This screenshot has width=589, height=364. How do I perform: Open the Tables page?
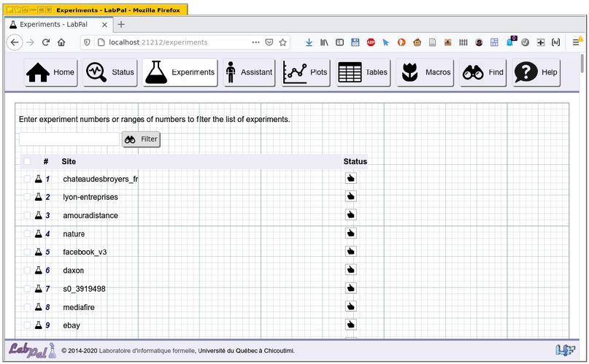[x=363, y=72]
